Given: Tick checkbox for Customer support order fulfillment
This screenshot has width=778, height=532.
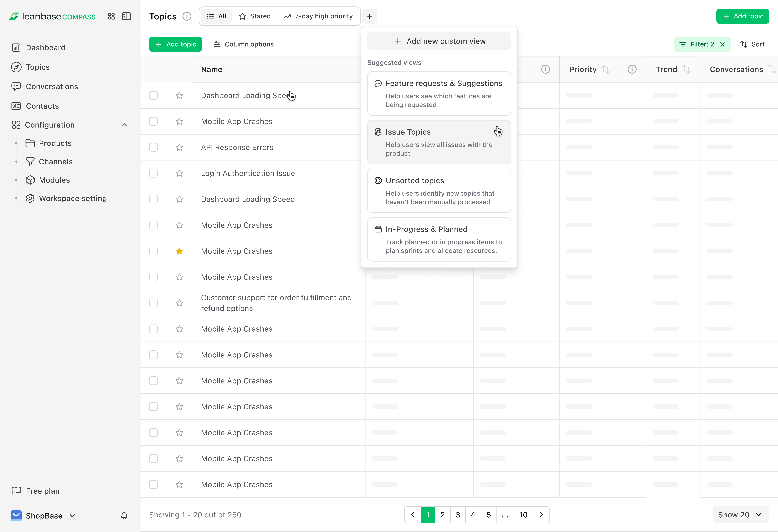Looking at the screenshot, I should coord(153,303).
